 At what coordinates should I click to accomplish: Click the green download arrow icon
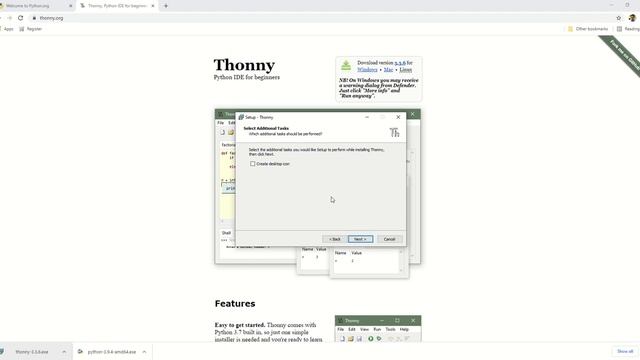pyautogui.click(x=346, y=65)
